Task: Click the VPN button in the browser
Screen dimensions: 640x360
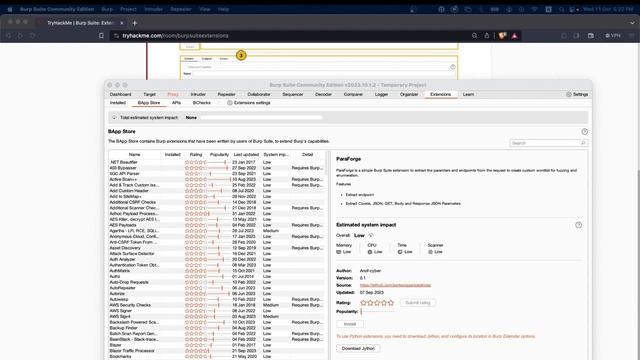Action: 613,36
